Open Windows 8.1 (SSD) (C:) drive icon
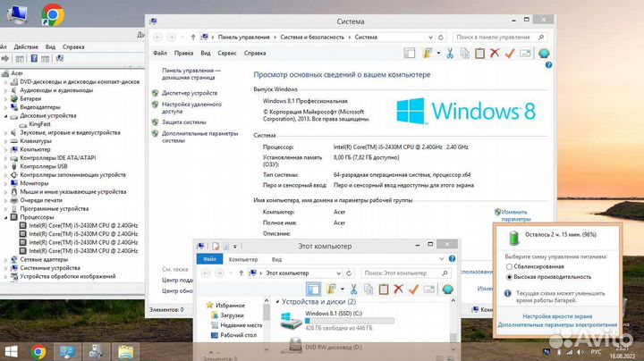Viewport: 644px width, 361px height. (292, 321)
